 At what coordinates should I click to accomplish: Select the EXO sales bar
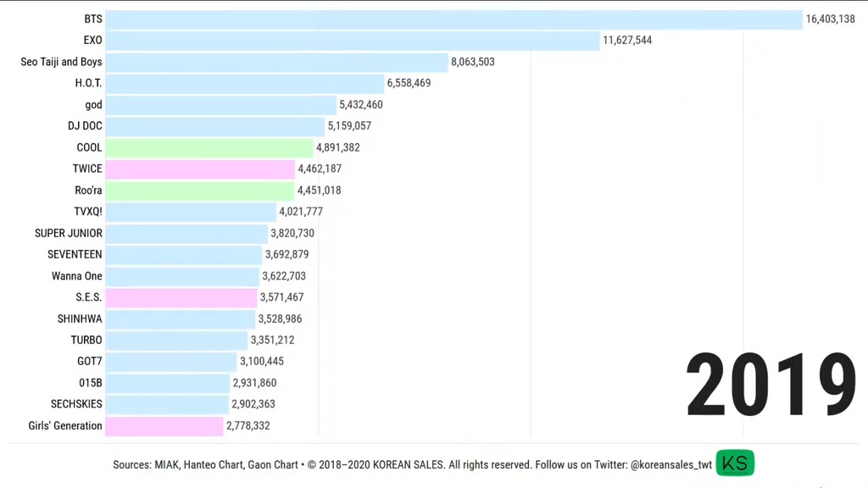353,41
